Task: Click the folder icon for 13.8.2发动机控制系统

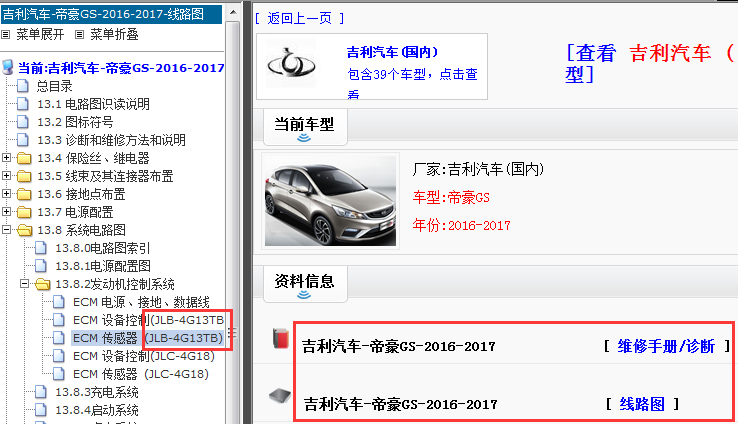Action: (42, 284)
